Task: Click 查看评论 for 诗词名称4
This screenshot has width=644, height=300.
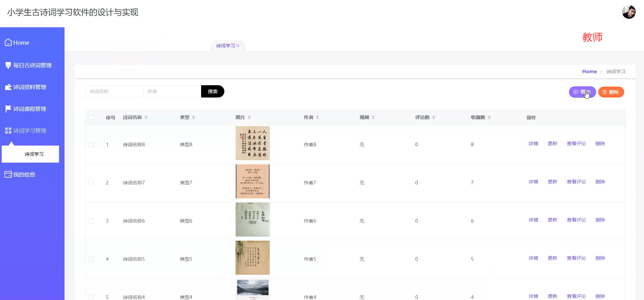Action: (x=576, y=296)
